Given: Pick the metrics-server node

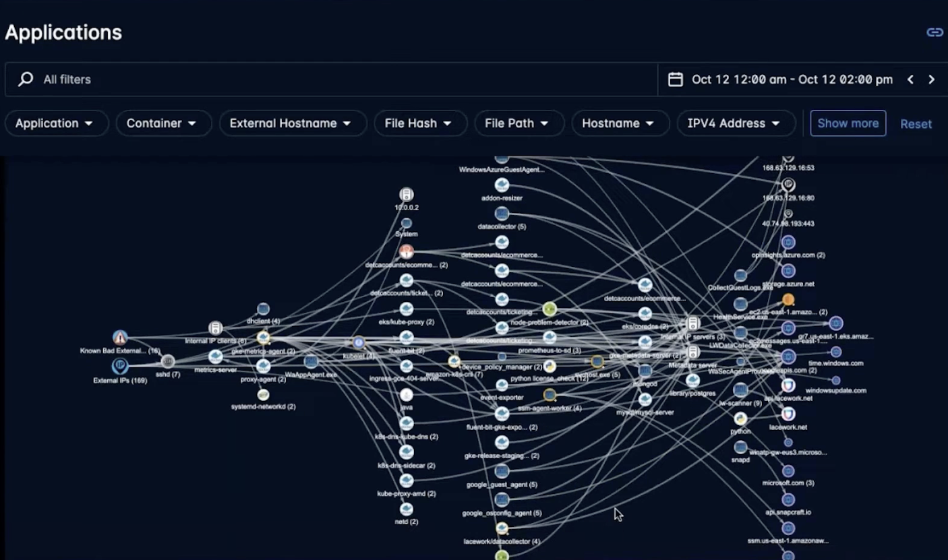Looking at the screenshot, I should (216, 356).
